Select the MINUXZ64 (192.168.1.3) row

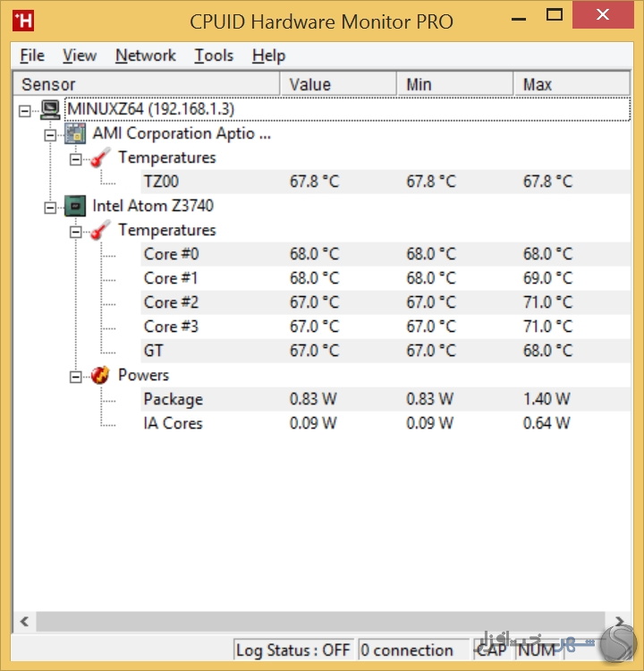[347, 109]
